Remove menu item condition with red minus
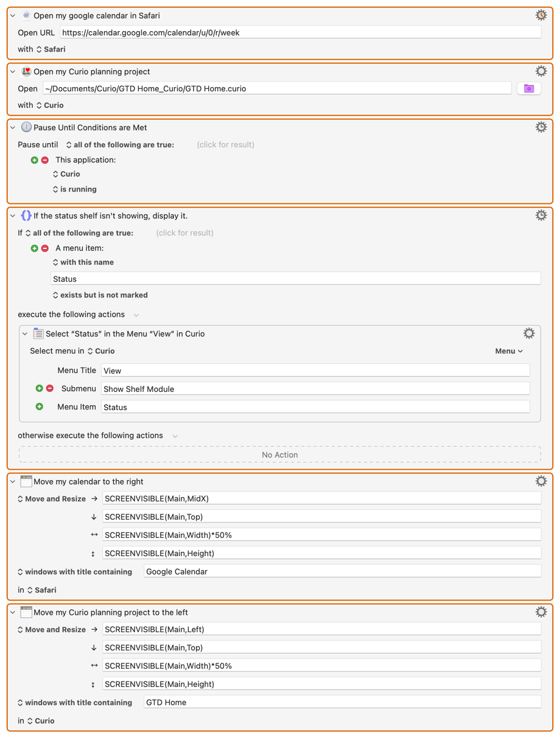 coord(45,248)
